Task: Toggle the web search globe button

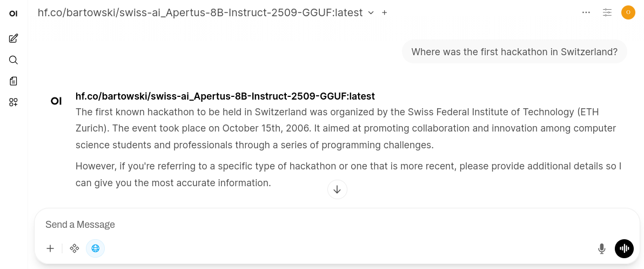Action: [x=96, y=248]
